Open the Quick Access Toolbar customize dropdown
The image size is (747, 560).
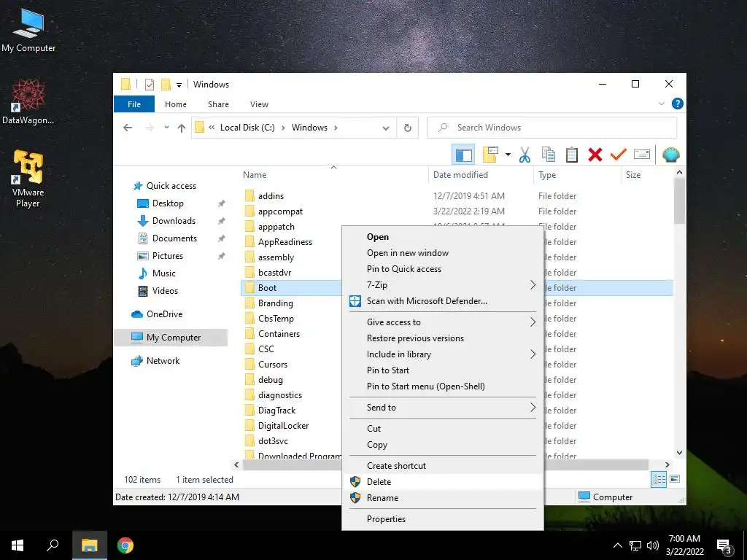pyautogui.click(x=179, y=85)
